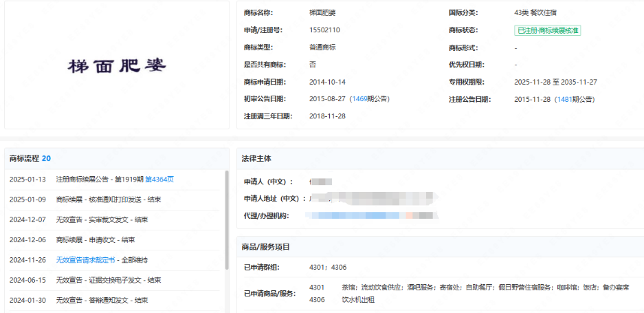Click the count 20 beside 商标流程

(47, 158)
